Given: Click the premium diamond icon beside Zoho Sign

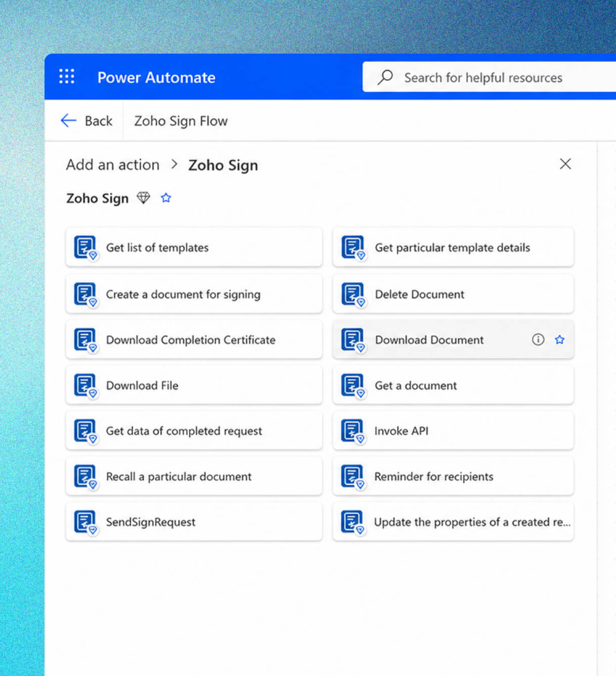Looking at the screenshot, I should [x=144, y=198].
